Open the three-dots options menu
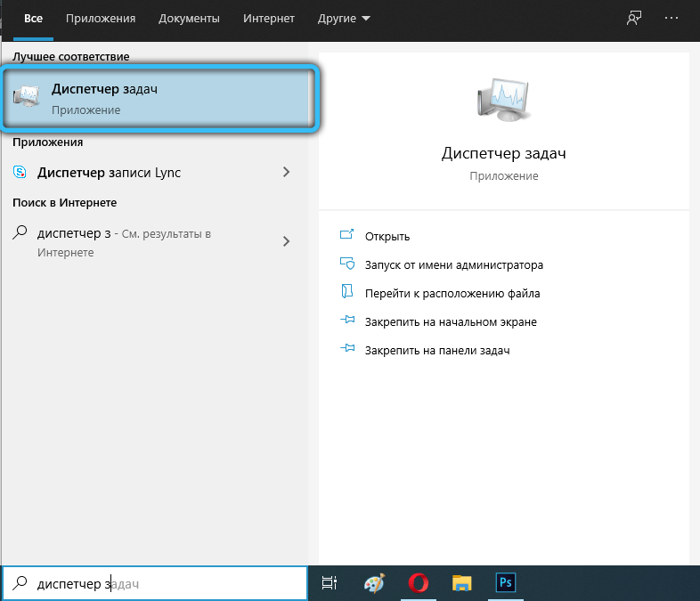The image size is (700, 601). (671, 19)
